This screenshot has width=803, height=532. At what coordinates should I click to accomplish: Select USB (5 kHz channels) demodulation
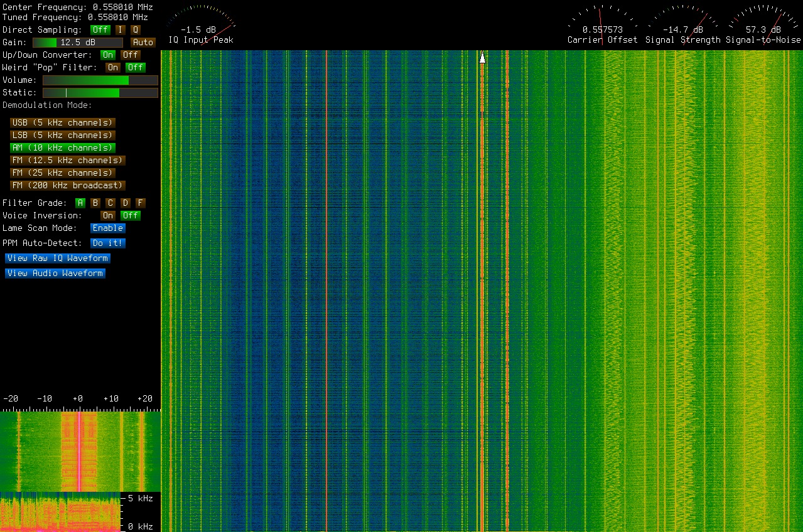coord(62,122)
